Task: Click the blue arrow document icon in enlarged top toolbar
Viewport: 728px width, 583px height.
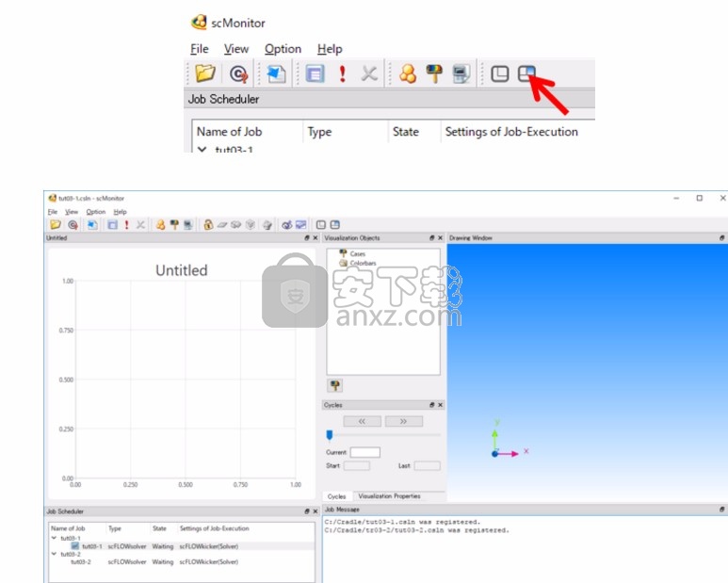Action: [x=276, y=73]
